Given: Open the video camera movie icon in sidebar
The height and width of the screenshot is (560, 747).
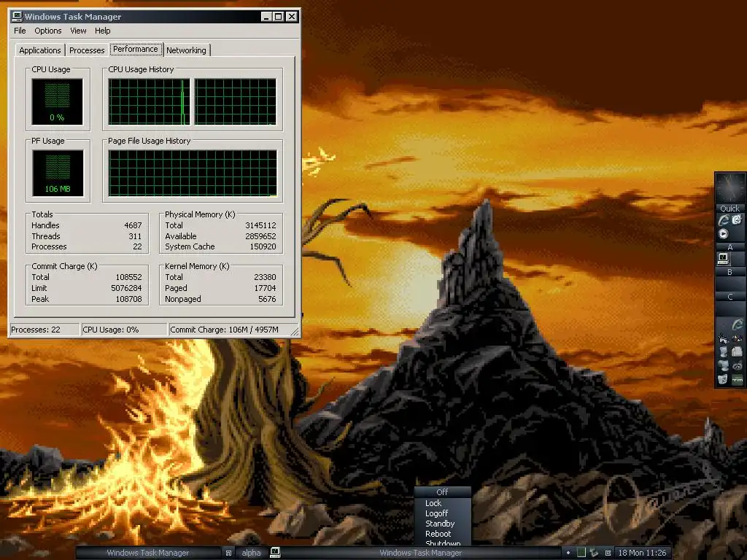Looking at the screenshot, I should click(x=723, y=339).
